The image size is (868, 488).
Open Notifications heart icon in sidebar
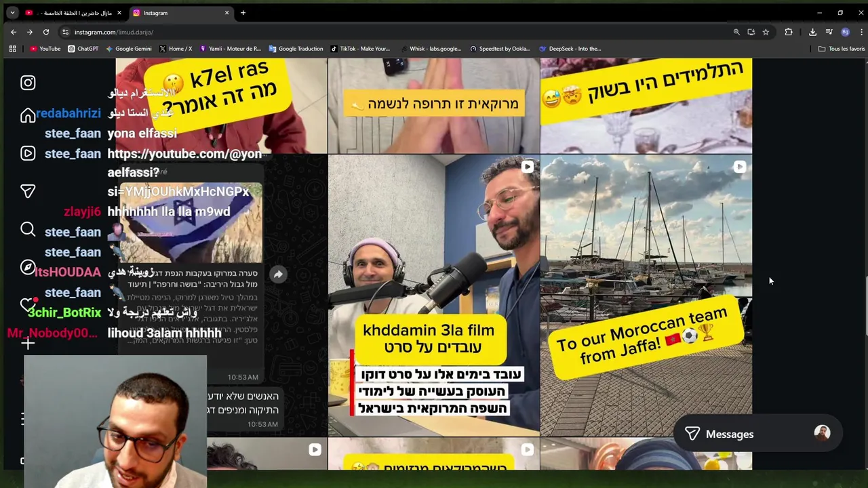[28, 304]
